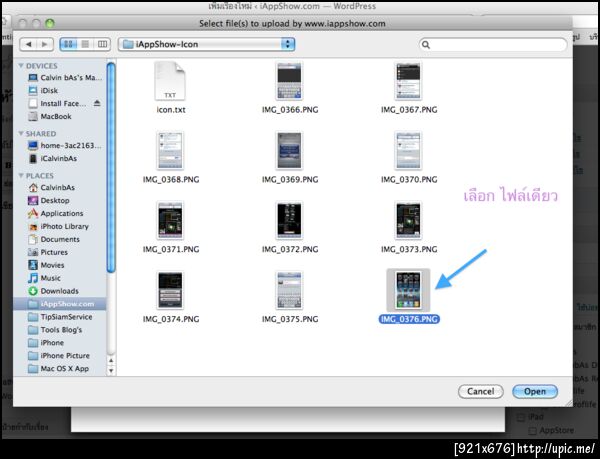Click the Cancel button
Screen dimensions: 600x459
[x=481, y=391]
